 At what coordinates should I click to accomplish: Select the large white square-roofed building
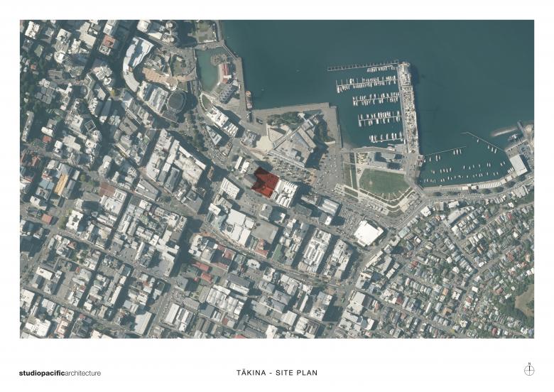click(368, 233)
